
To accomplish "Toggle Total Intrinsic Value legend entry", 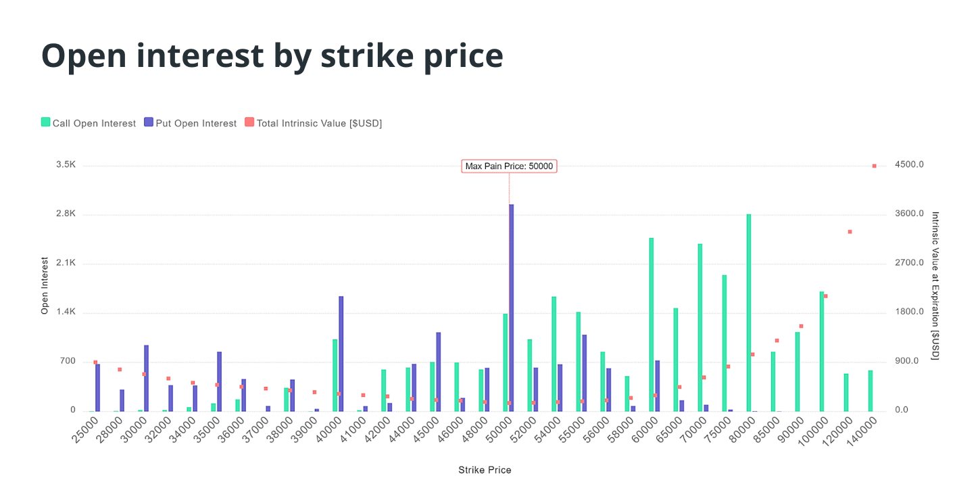I will click(314, 123).
